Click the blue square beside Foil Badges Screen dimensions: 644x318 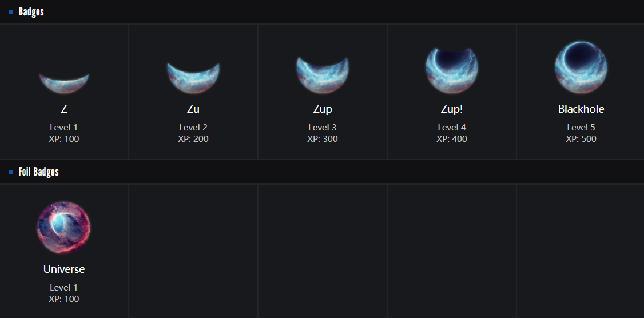pos(11,172)
